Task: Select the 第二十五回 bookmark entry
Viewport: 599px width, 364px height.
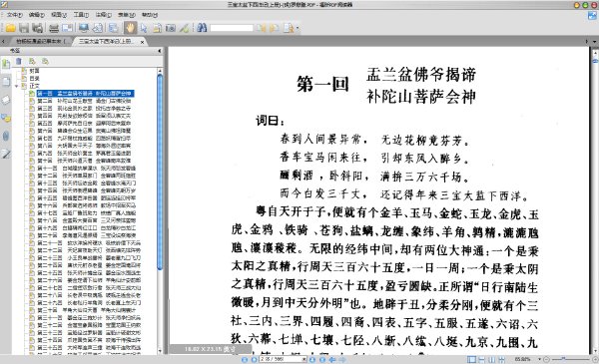Action: tap(89, 273)
